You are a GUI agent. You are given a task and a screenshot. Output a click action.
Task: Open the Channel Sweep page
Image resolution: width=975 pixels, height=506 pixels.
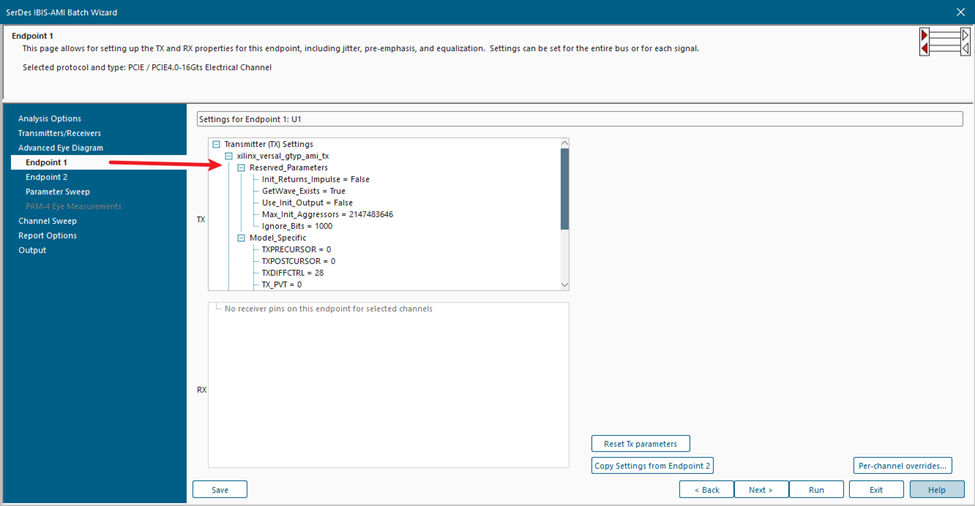point(47,221)
